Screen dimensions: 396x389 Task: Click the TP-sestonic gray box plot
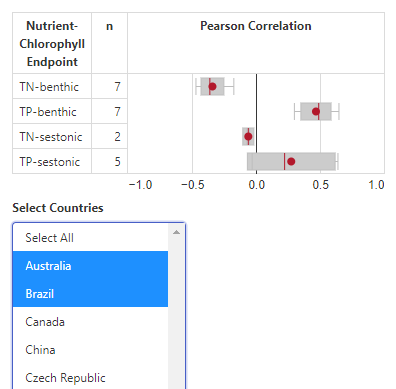[291, 161]
